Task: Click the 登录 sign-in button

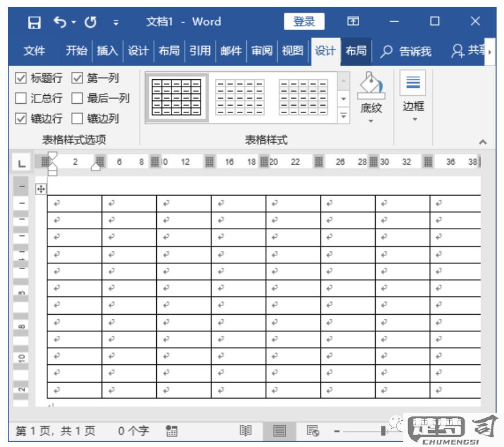Action: click(304, 22)
